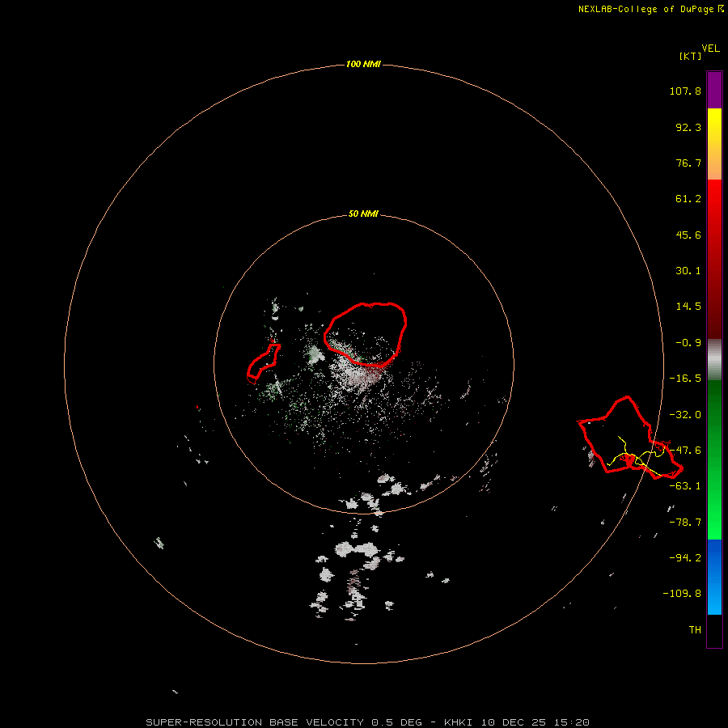Select the 92.3 velocity scale value
728x728 pixels.
click(688, 127)
